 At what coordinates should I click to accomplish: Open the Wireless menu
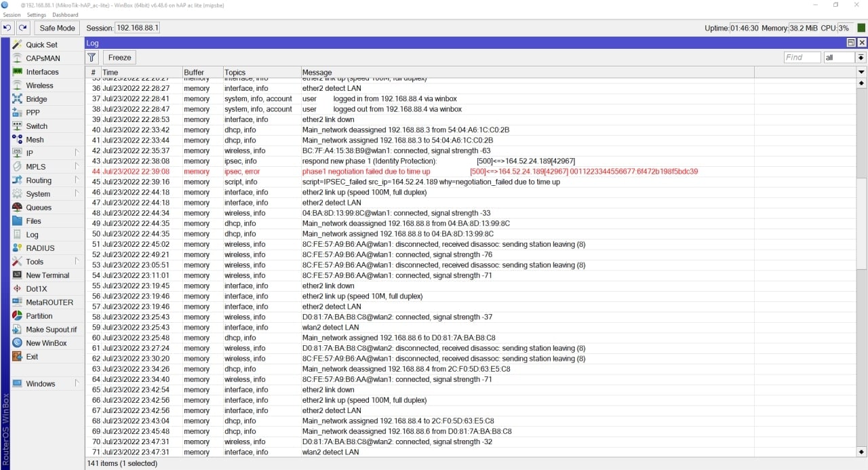pyautogui.click(x=39, y=85)
